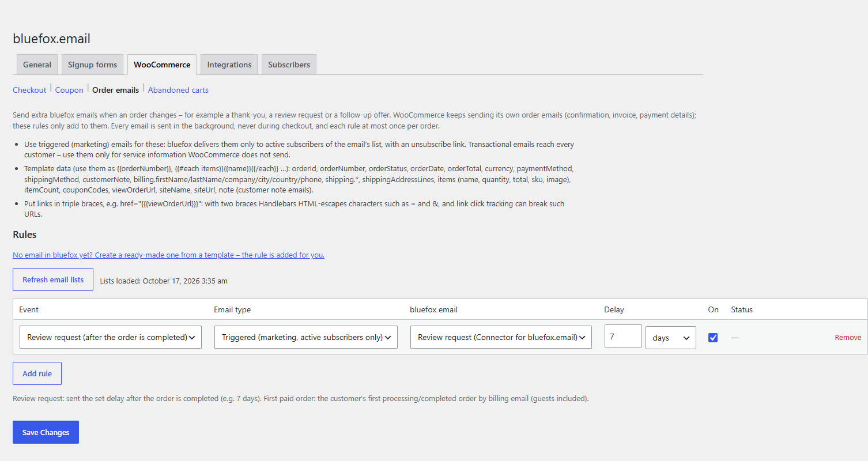The image size is (868, 461).
Task: Click the Save Changes button
Action: (x=46, y=432)
